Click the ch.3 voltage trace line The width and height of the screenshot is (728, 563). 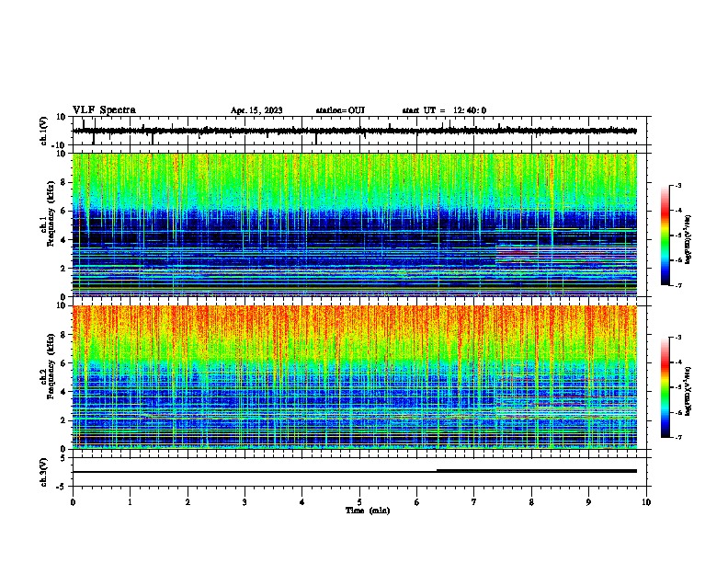coord(355,472)
